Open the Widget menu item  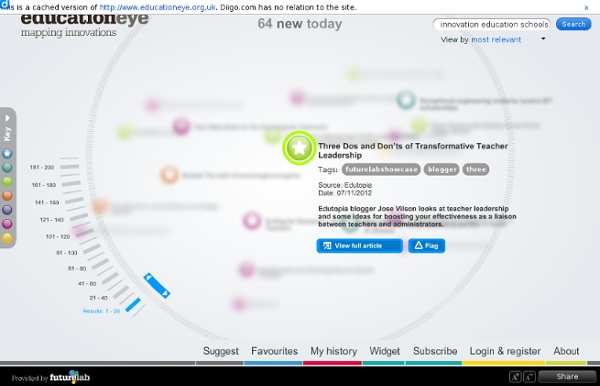pos(385,351)
